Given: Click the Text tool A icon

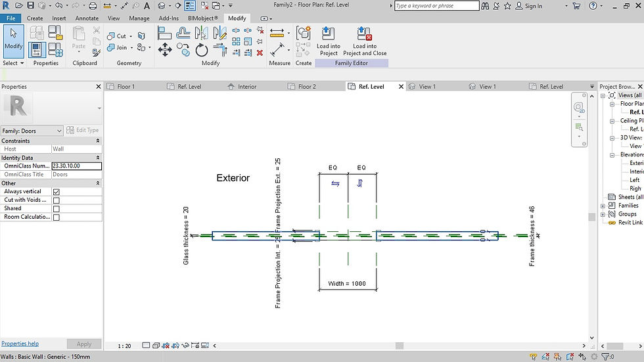Looking at the screenshot, I should click(147, 6).
